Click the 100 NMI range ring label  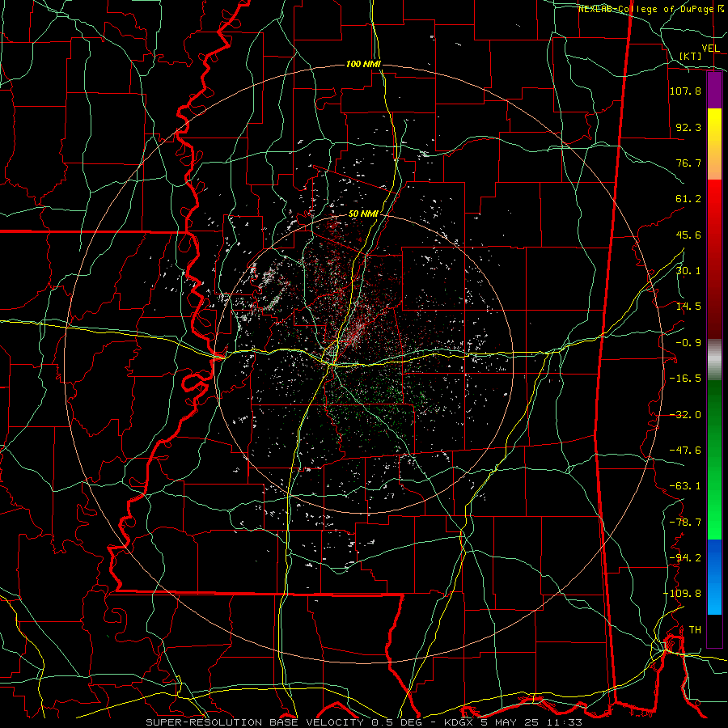pos(363,64)
